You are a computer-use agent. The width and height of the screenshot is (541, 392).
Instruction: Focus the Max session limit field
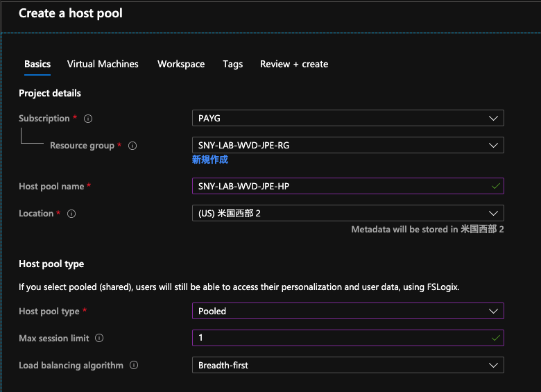pos(347,338)
